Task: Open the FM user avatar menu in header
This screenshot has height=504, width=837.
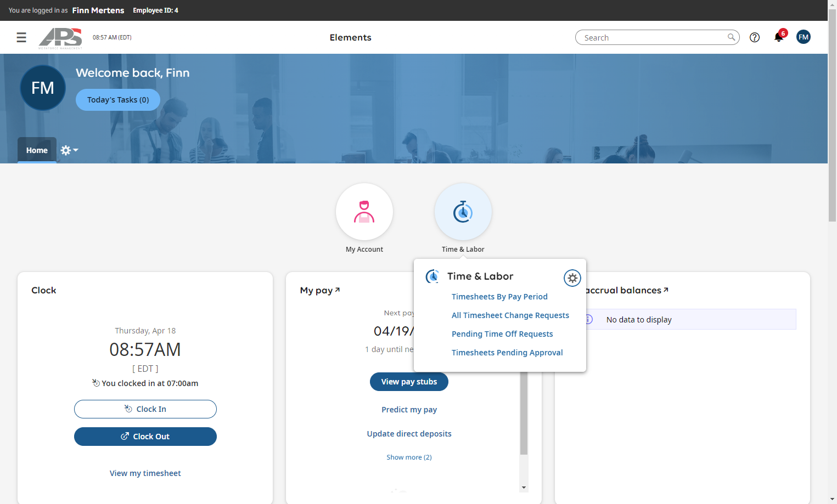Action: [804, 37]
